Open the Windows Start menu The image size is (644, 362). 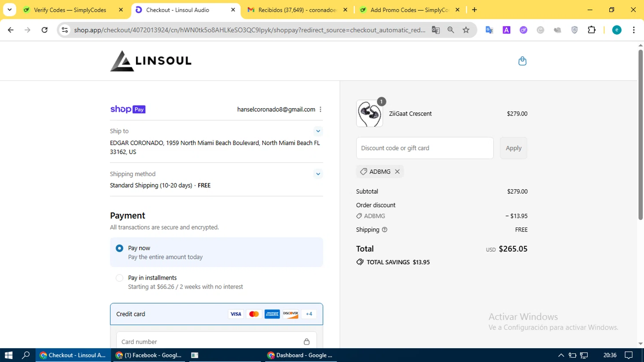click(x=9, y=355)
